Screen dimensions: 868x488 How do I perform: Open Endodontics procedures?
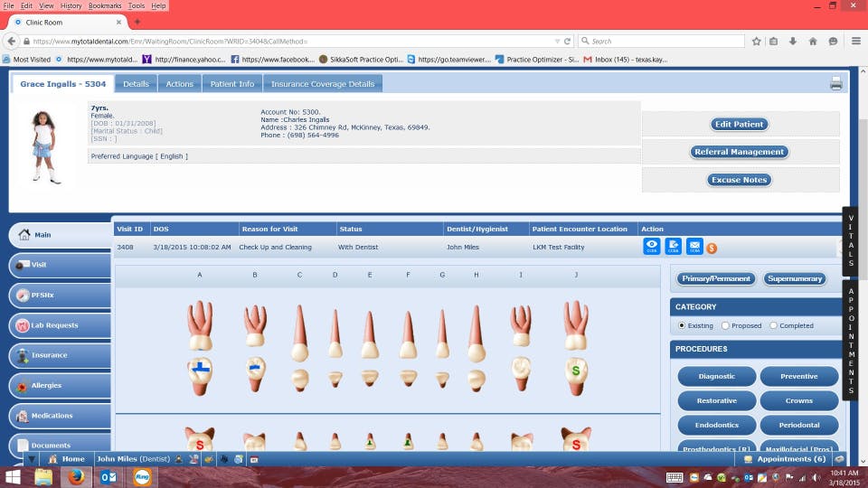point(716,425)
